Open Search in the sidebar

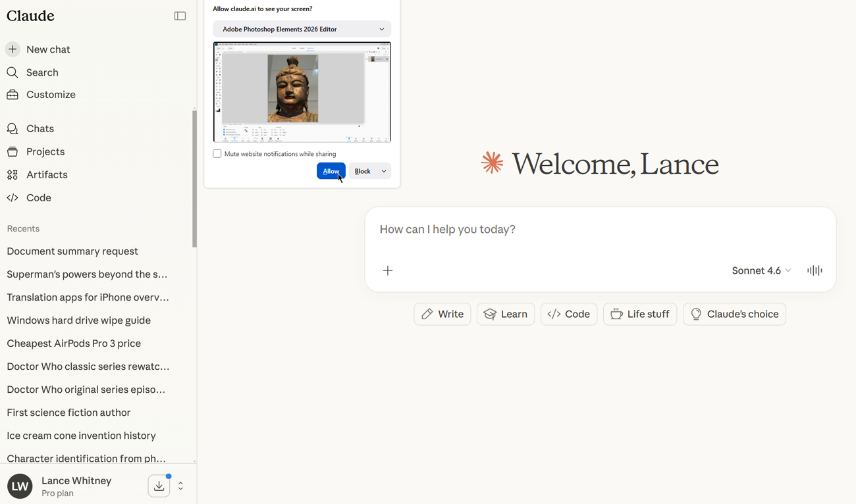coord(42,72)
